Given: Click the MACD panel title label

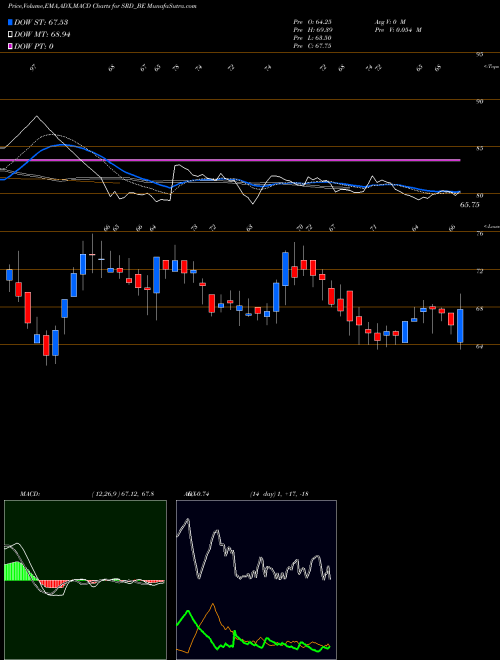Looking at the screenshot, I should point(30,494).
